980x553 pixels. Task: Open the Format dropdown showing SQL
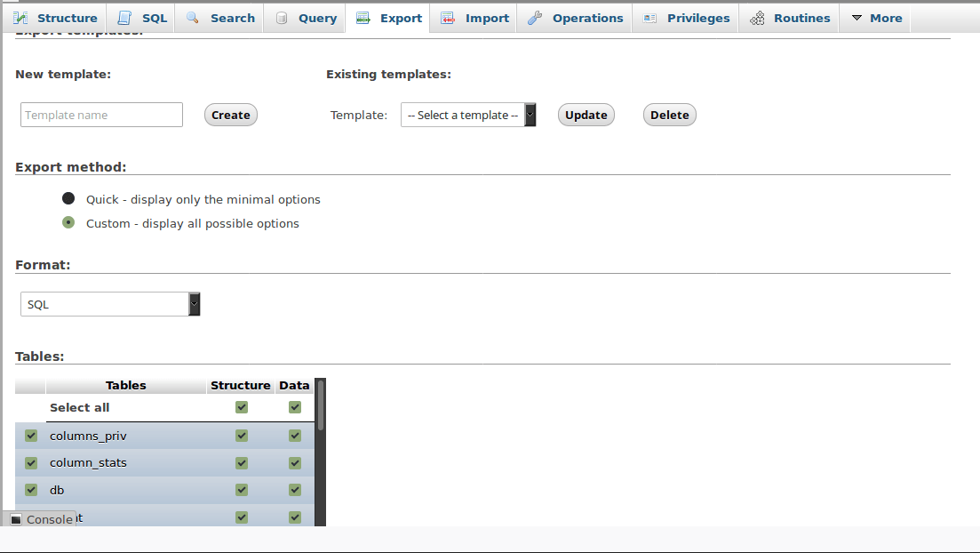[109, 303]
